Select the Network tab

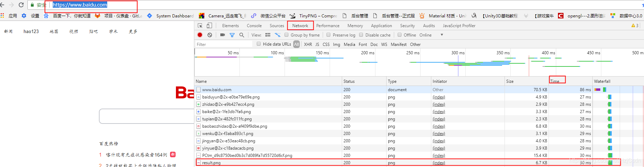pyautogui.click(x=300, y=25)
